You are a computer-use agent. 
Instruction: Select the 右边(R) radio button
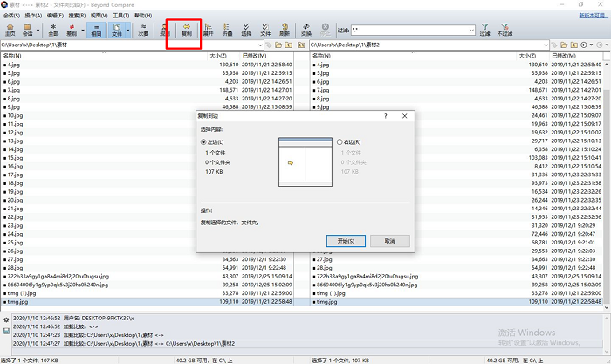point(340,142)
